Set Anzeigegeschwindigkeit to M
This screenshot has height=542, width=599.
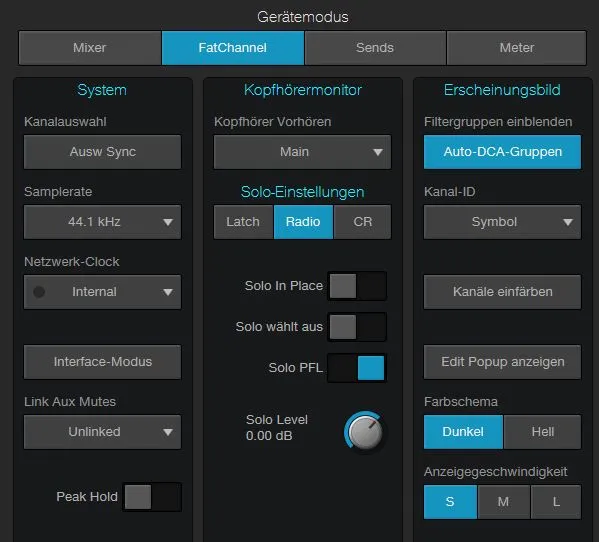click(503, 502)
